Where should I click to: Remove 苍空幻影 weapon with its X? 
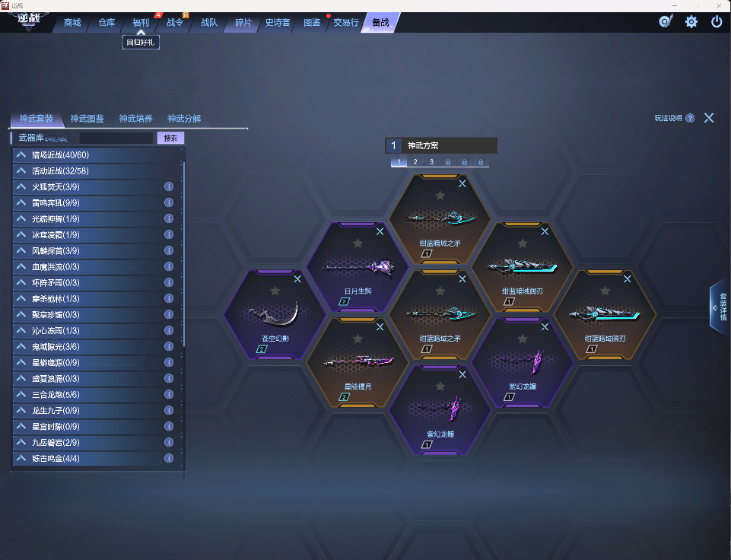coord(297,278)
